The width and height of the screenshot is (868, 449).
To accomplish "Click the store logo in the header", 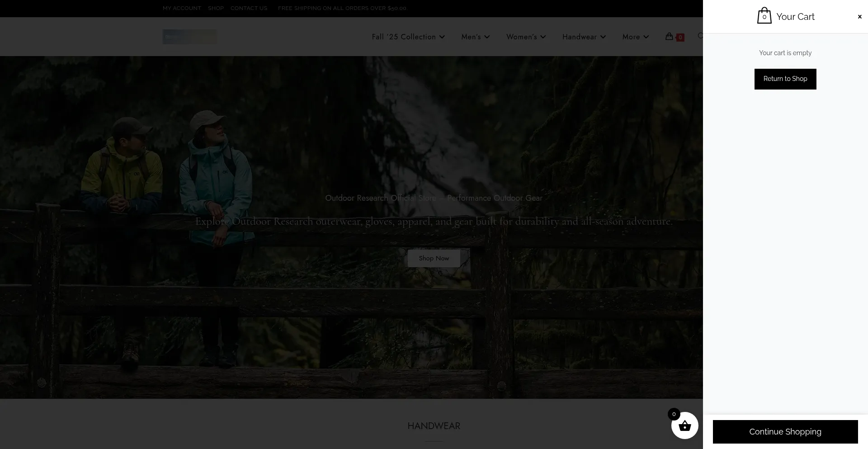I will pos(189,37).
